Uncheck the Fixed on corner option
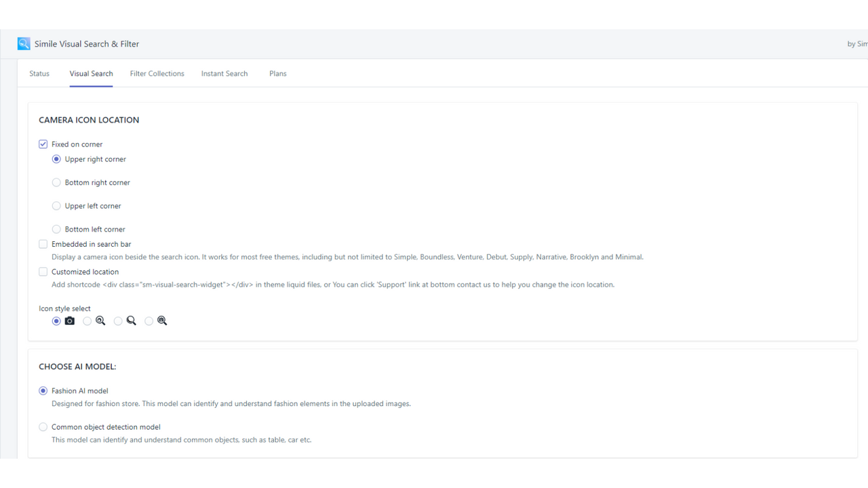The width and height of the screenshot is (868, 488). coord(43,144)
